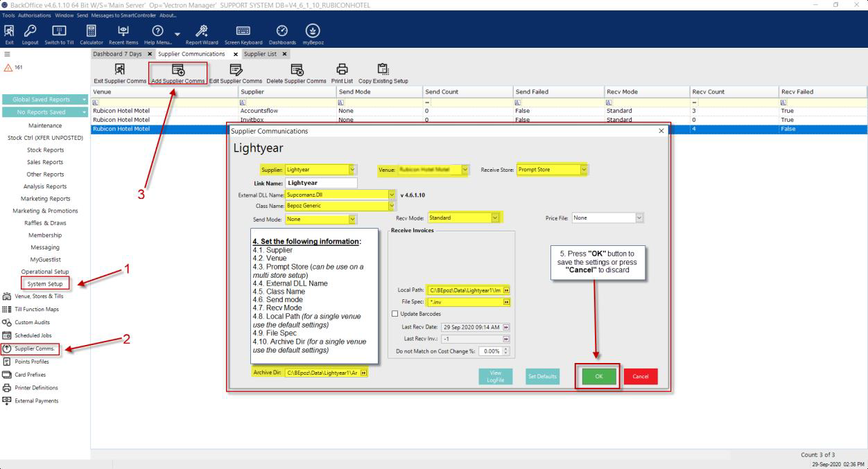
Task: Open the Recv Mode dropdown
Action: coord(495,218)
